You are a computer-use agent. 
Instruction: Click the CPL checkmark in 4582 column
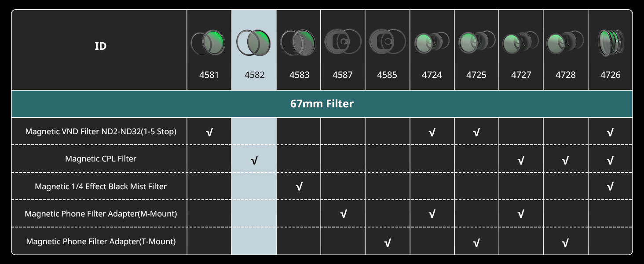click(x=254, y=161)
